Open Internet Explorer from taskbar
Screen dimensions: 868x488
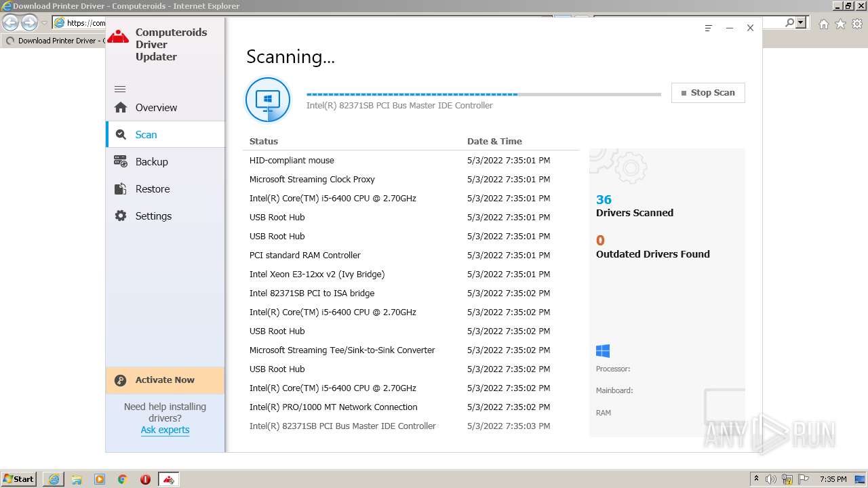coord(54,479)
